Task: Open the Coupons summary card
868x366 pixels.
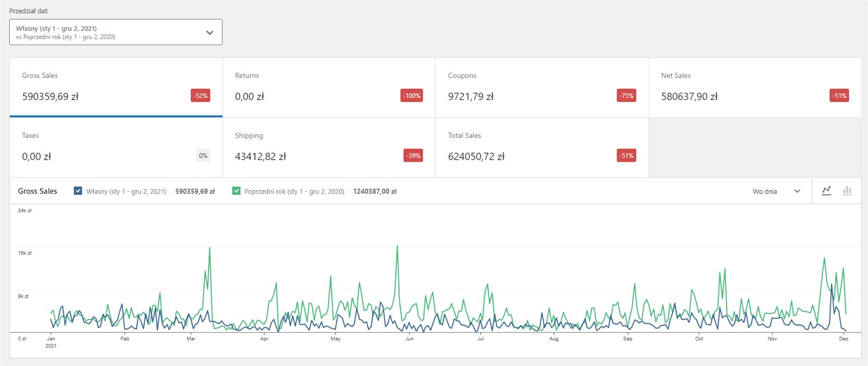Action: pyautogui.click(x=541, y=87)
